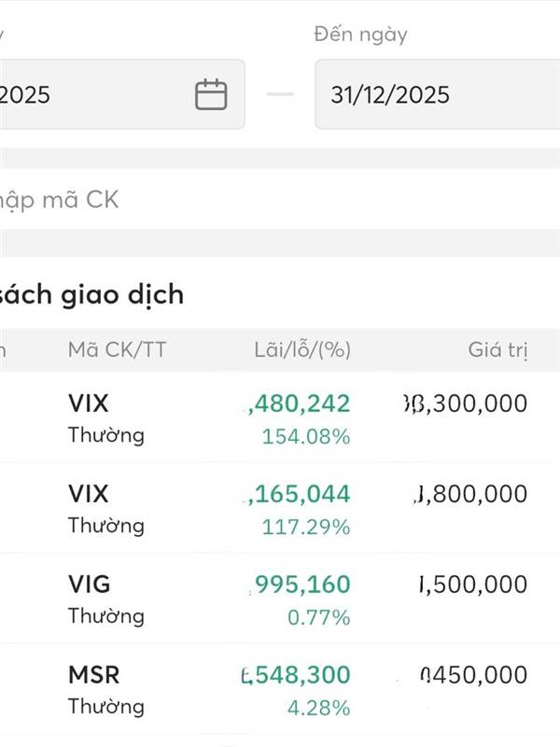Screen dimensions: 560x747
Task: Tap the profit amount ending in 165,044
Action: coord(299,493)
